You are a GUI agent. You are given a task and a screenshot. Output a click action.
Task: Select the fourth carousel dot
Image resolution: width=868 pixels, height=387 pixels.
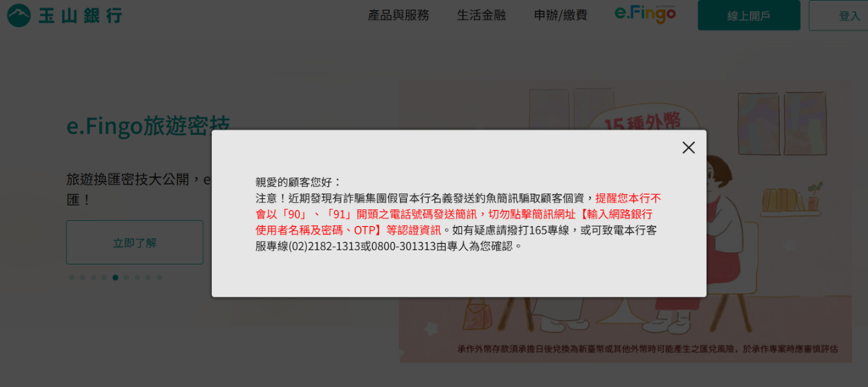pos(104,278)
